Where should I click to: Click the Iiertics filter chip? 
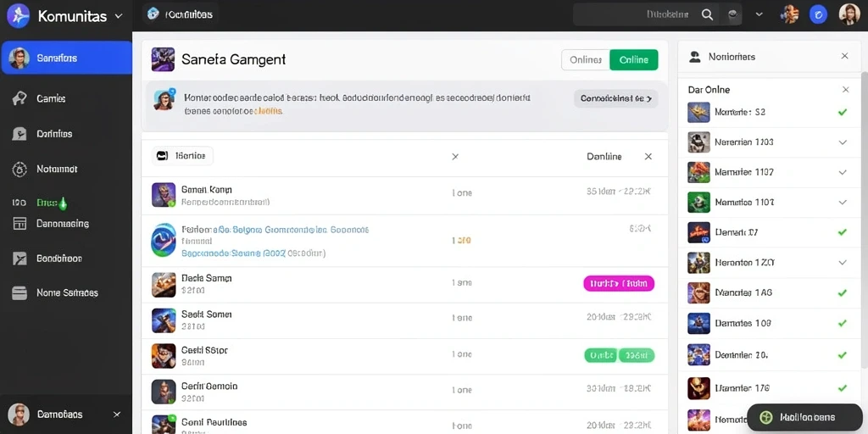click(182, 156)
